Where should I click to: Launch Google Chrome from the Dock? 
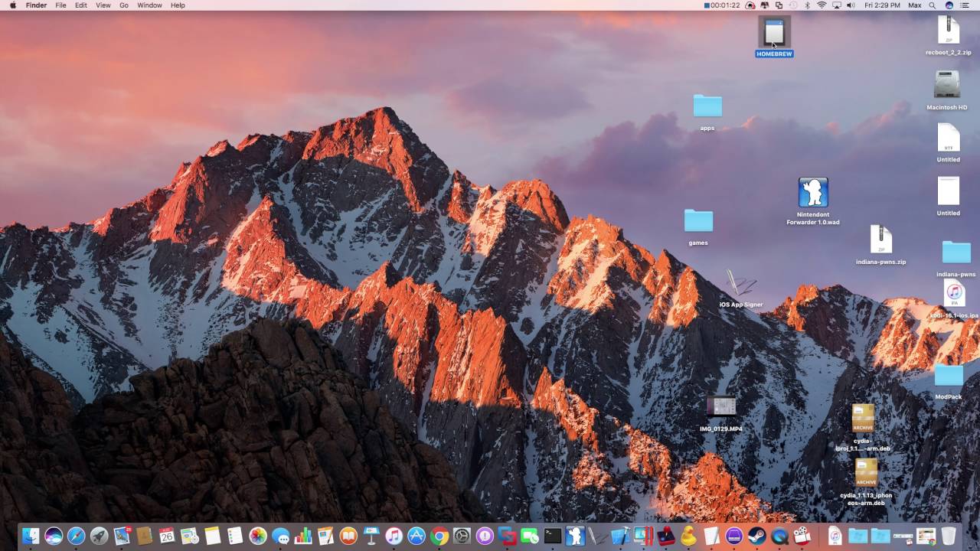pos(439,536)
